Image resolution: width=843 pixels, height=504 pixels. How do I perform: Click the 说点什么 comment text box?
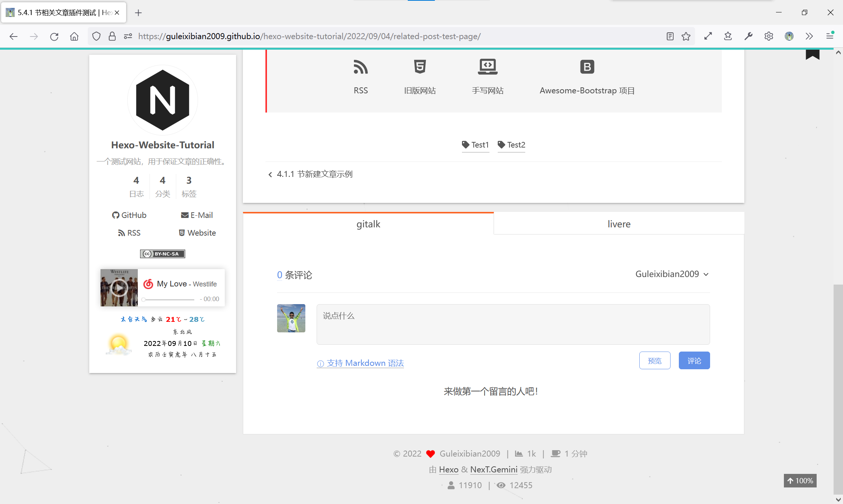(x=513, y=324)
